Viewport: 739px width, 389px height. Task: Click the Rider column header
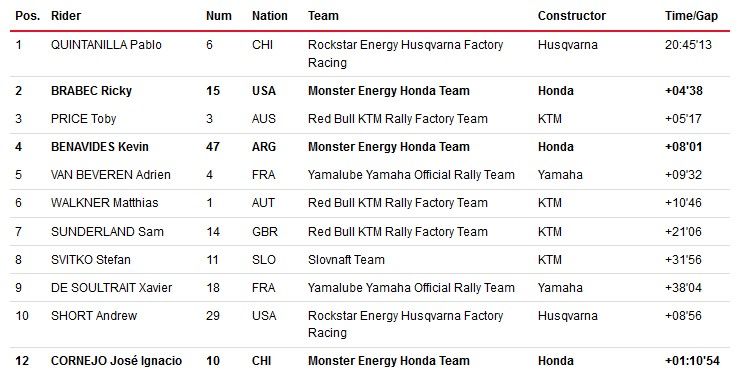click(66, 16)
